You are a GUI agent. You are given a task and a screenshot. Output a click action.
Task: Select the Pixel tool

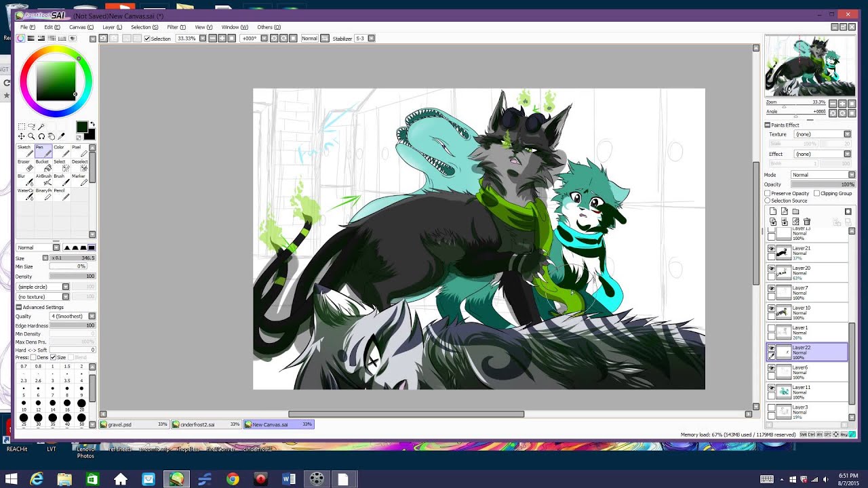point(79,151)
